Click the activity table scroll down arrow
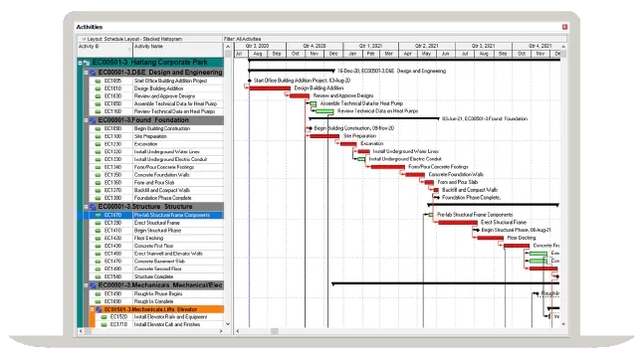Image resolution: width=644 pixels, height=359 pixels. tap(228, 324)
